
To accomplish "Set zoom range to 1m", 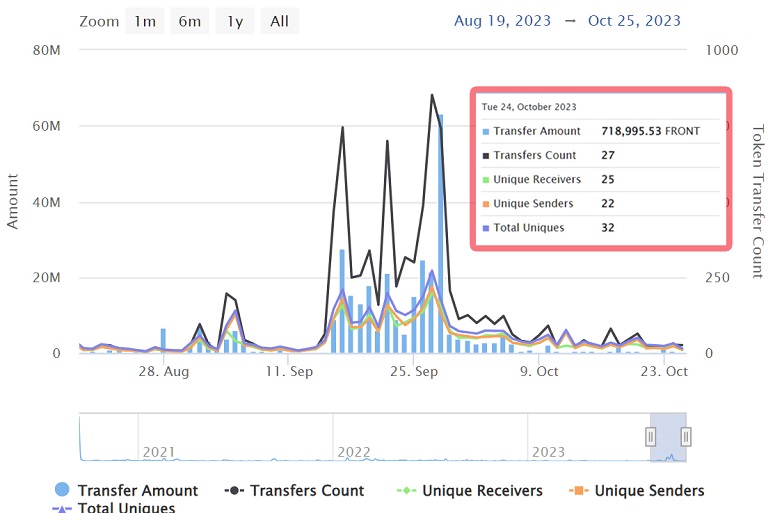I will [145, 21].
